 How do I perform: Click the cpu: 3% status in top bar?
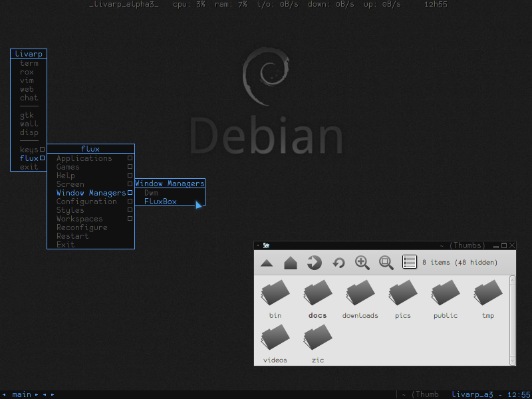point(189,5)
